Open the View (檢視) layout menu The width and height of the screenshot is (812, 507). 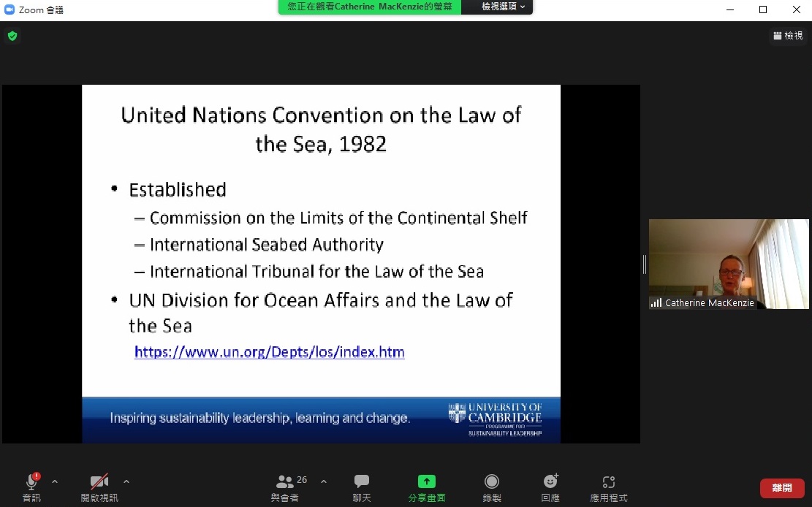(x=788, y=36)
